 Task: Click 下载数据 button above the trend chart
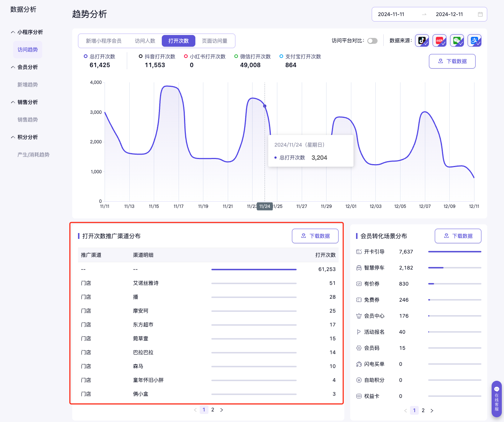pyautogui.click(x=452, y=61)
